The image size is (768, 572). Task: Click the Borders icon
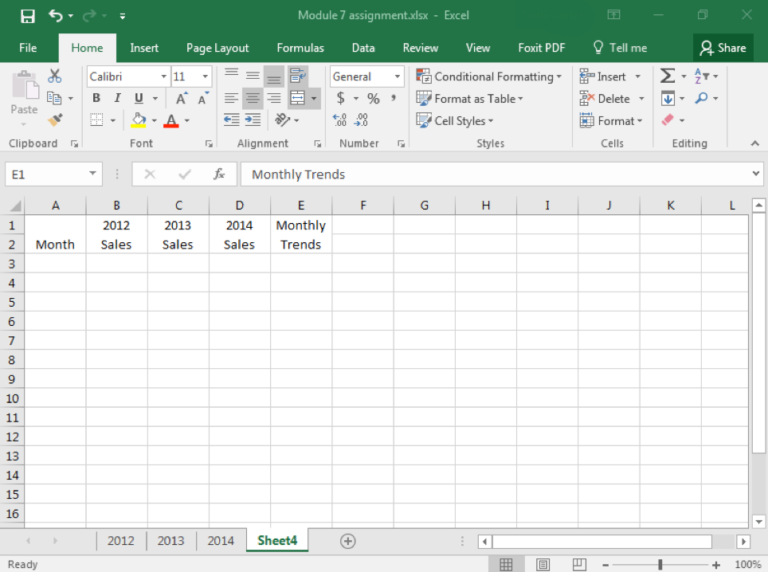(x=96, y=120)
